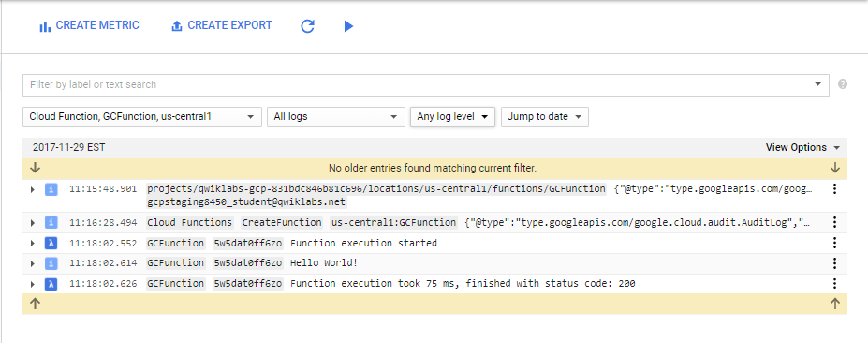Click the Hello World! message text

[x=323, y=263]
